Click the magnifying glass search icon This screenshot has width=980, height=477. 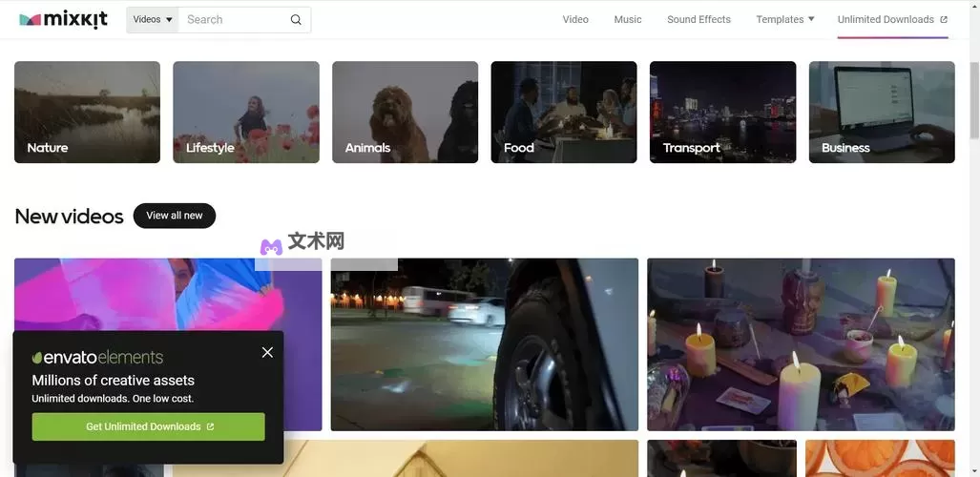tap(296, 20)
